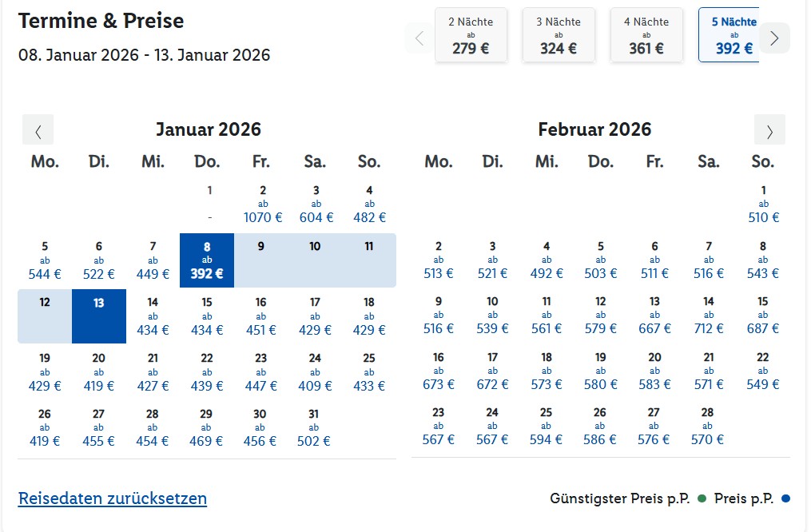Select January 20 for 419 €
This screenshot has height=532, width=811.
point(99,372)
